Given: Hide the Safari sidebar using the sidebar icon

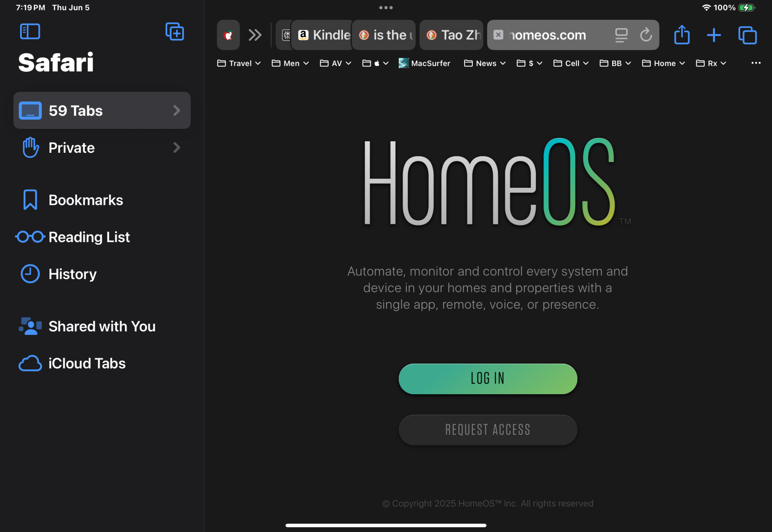Looking at the screenshot, I should click(30, 31).
